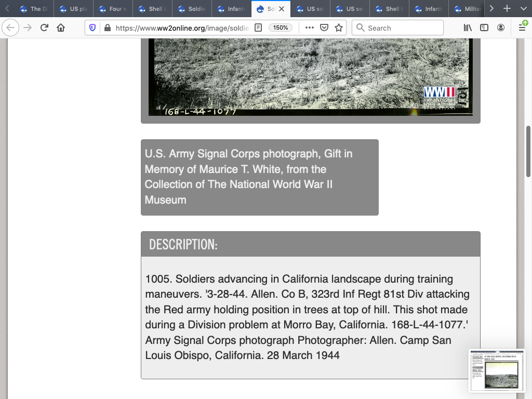The height and width of the screenshot is (399, 532).
Task: Switch to the 'Militar' tab
Action: point(468,9)
